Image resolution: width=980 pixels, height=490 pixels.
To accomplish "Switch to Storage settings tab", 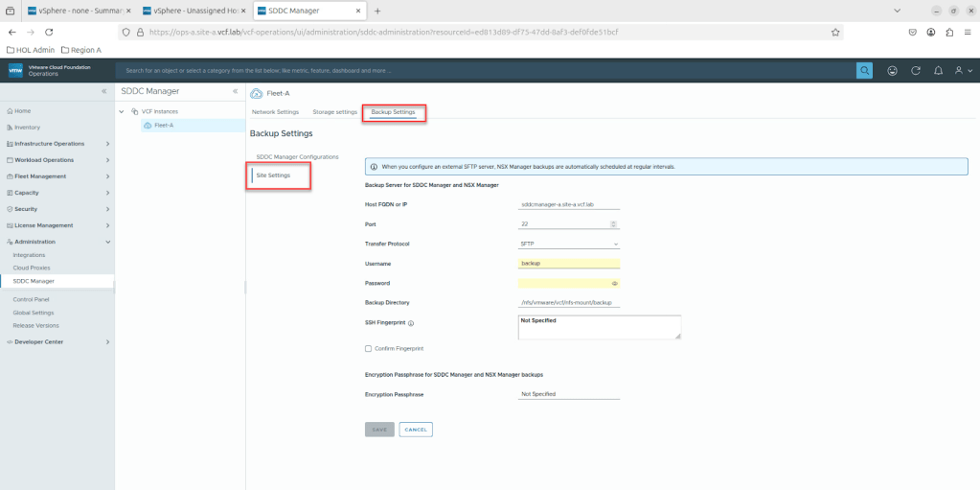I will click(334, 112).
